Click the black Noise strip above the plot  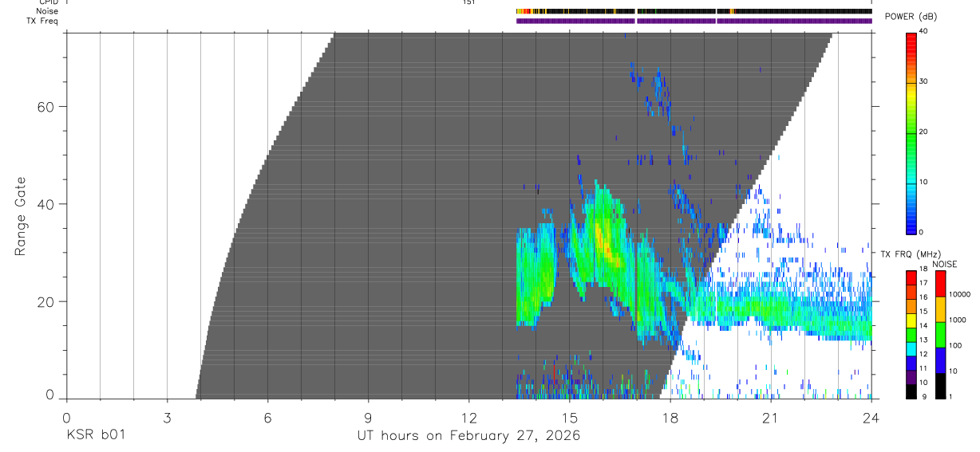(x=694, y=11)
